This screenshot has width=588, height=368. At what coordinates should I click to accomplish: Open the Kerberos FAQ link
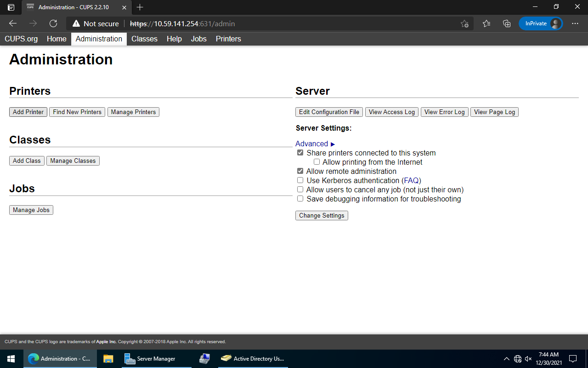click(411, 180)
